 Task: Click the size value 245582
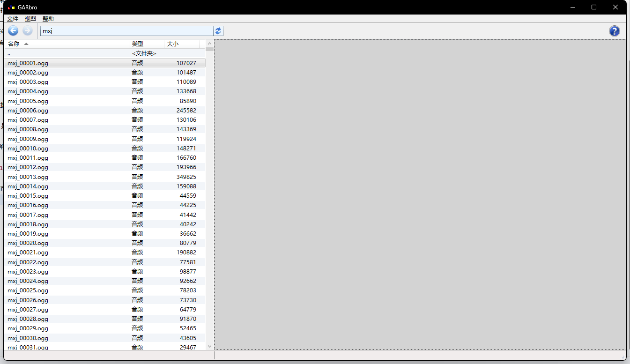pos(186,111)
